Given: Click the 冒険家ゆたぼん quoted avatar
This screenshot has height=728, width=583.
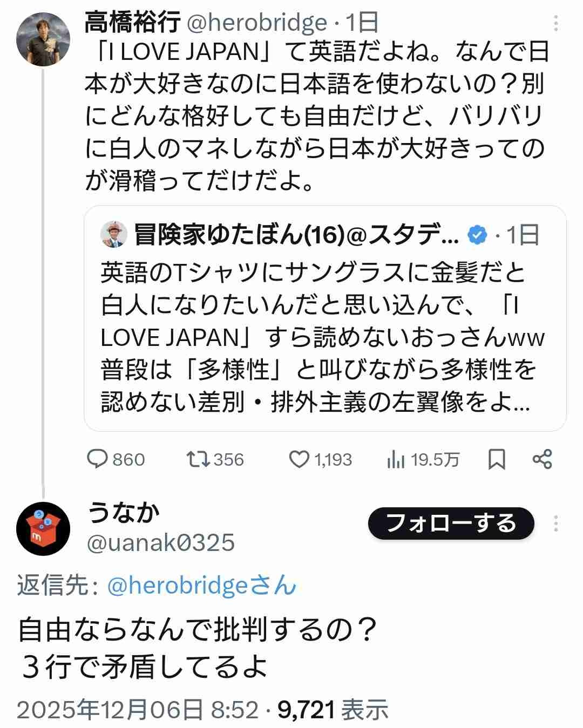Looking at the screenshot, I should click(114, 234).
